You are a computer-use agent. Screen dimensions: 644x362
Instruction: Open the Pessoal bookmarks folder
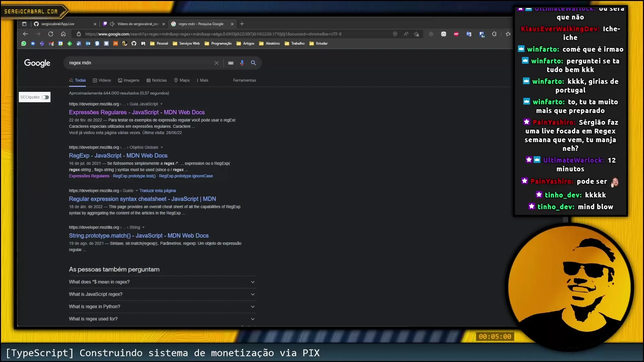tap(159, 43)
